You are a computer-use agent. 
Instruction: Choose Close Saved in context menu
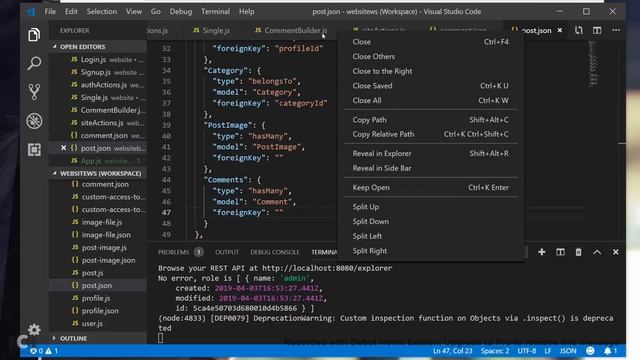(431, 86)
